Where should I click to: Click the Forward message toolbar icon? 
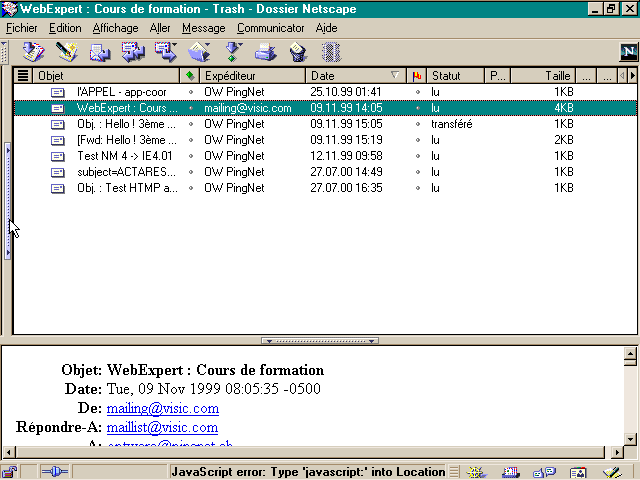[165, 52]
